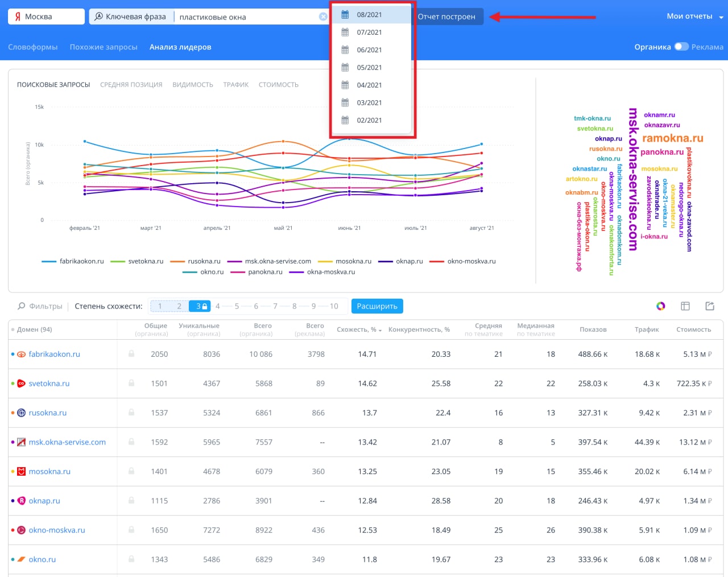728x577 pixels.
Task: Open the Анализ лидеров tab
Action: pyautogui.click(x=180, y=47)
